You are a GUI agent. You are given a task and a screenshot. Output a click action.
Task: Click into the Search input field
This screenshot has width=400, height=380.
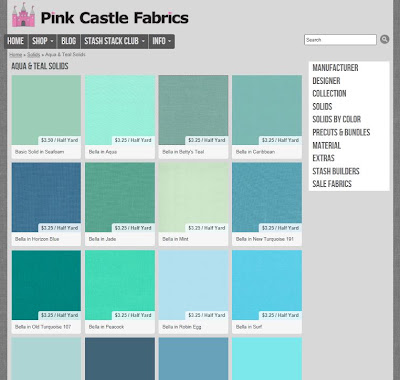coord(340,40)
